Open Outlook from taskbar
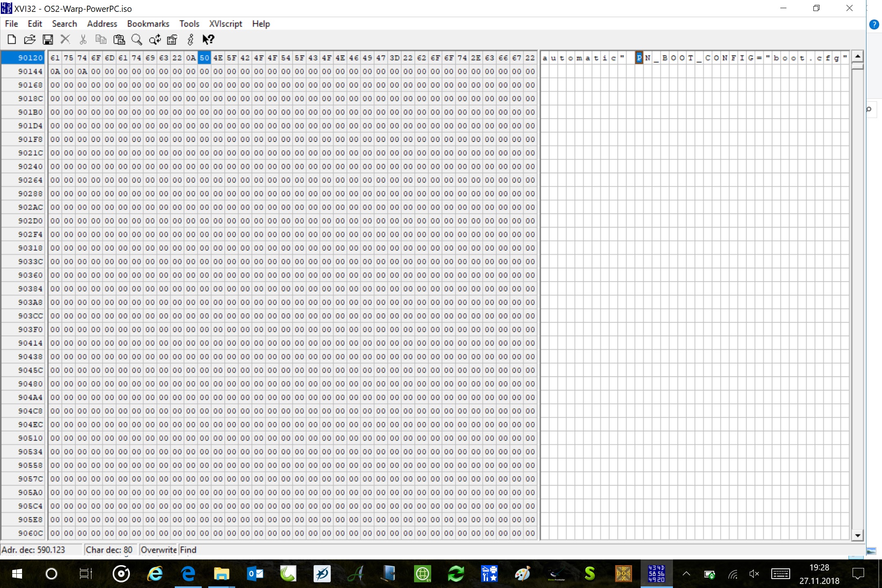Image resolution: width=882 pixels, height=588 pixels. pyautogui.click(x=255, y=574)
